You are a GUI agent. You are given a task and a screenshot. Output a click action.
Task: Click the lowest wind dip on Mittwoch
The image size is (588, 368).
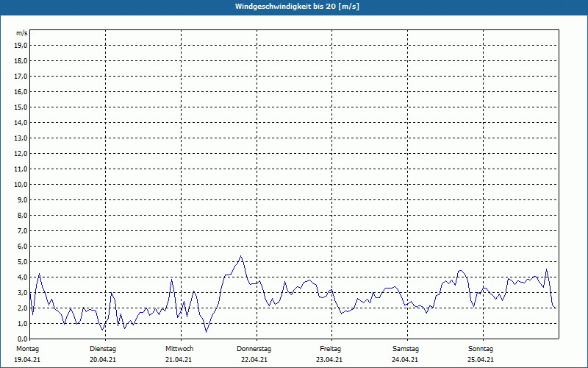[206, 332]
